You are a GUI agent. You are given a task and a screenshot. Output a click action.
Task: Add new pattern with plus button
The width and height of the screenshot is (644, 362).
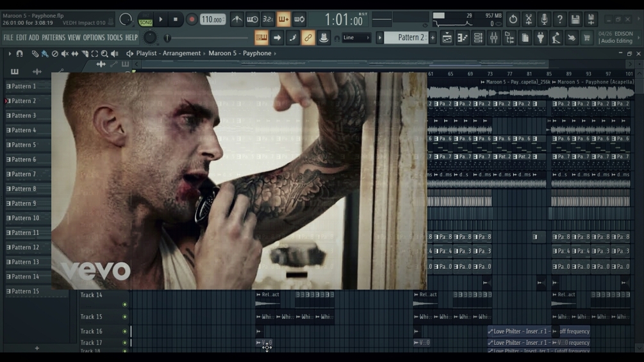(x=433, y=38)
